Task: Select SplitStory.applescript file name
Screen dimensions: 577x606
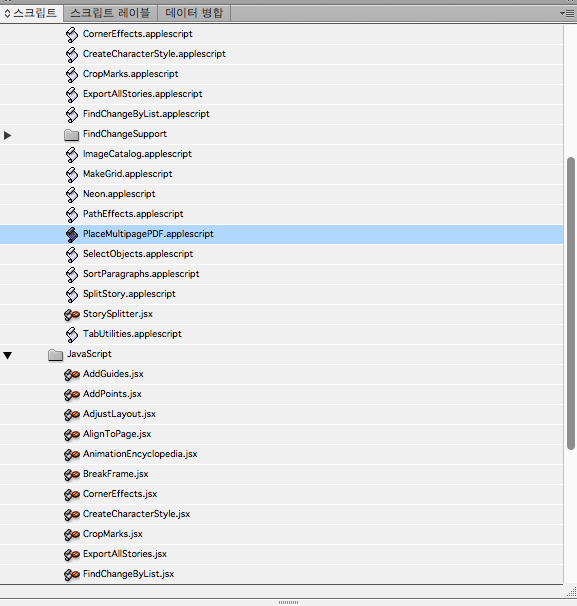Action: (129, 294)
